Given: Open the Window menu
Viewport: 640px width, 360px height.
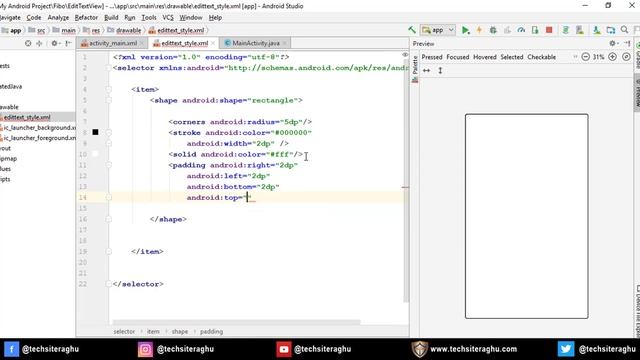Looking at the screenshot, I should pyautogui.click(x=191, y=18).
